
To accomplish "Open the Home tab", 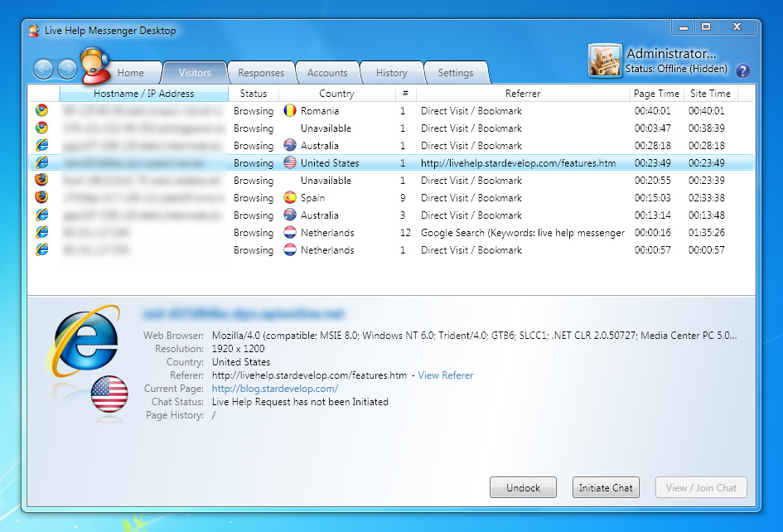I will tap(130, 73).
